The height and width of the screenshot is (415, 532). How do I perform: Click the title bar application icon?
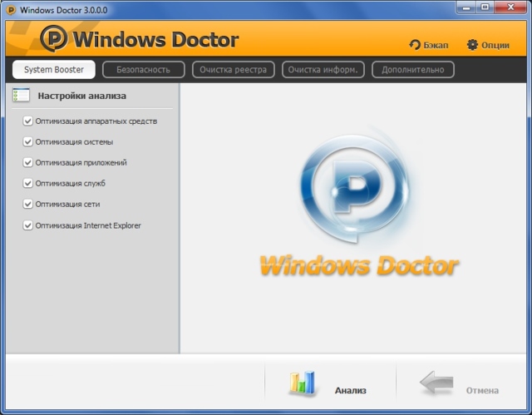pos(11,9)
